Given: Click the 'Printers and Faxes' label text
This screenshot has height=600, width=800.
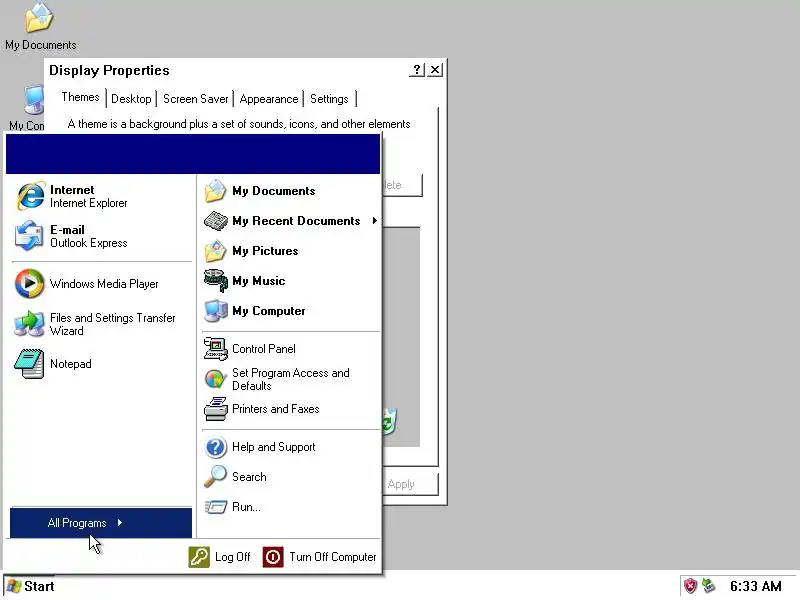Looking at the screenshot, I should [276, 409].
